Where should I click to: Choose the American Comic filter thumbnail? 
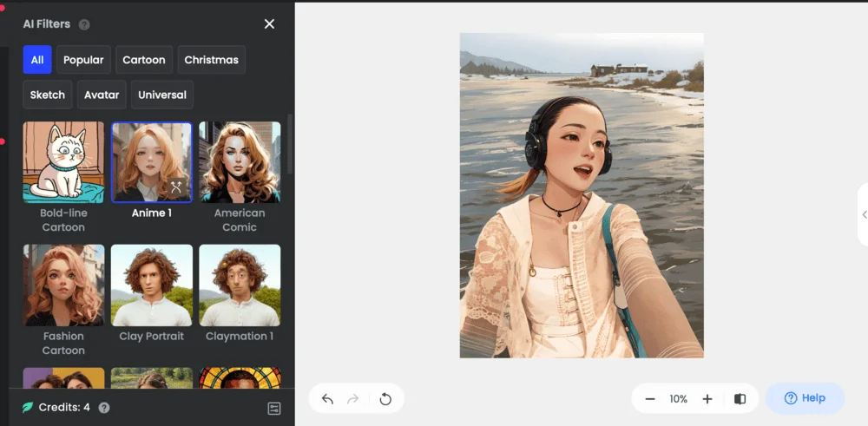point(240,162)
